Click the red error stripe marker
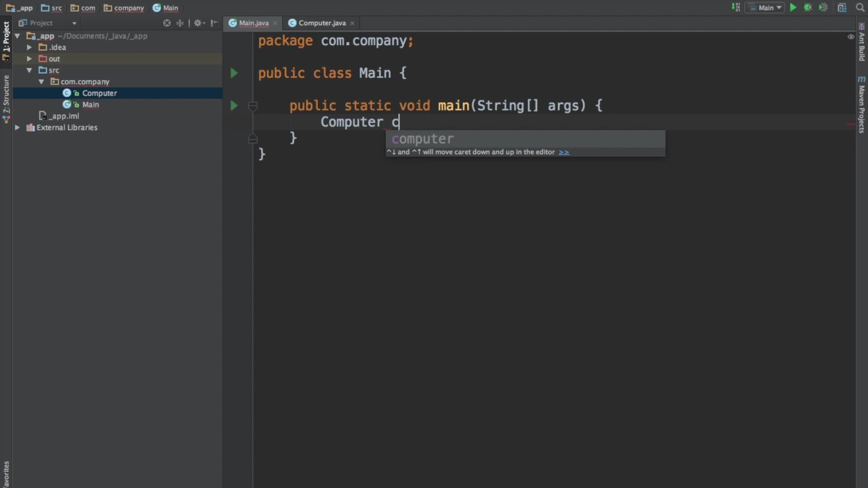This screenshot has width=868, height=488. (x=850, y=124)
